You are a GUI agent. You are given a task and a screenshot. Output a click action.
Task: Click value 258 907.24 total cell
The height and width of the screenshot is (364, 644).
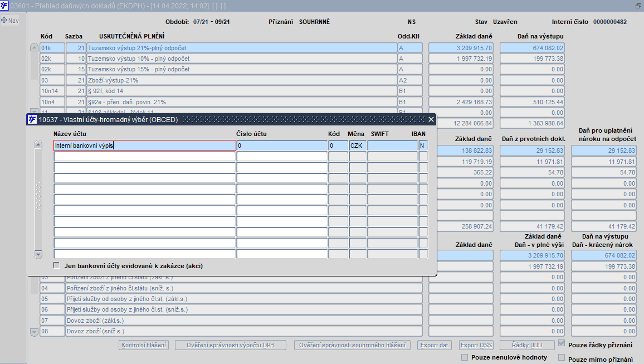click(x=465, y=226)
